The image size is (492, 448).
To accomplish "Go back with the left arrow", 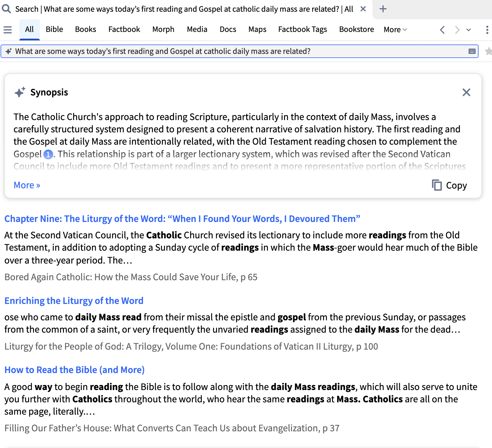I will point(443,30).
